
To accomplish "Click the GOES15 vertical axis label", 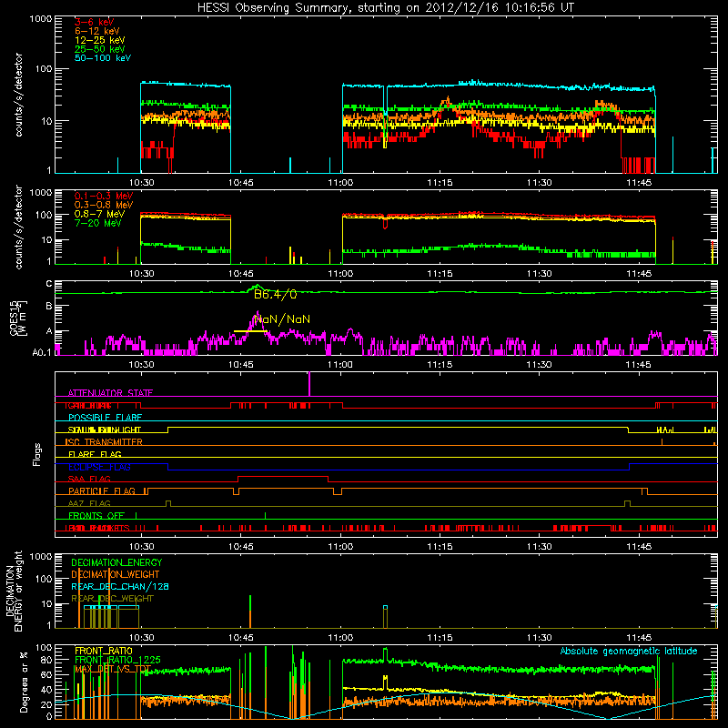I will pos(18,318).
